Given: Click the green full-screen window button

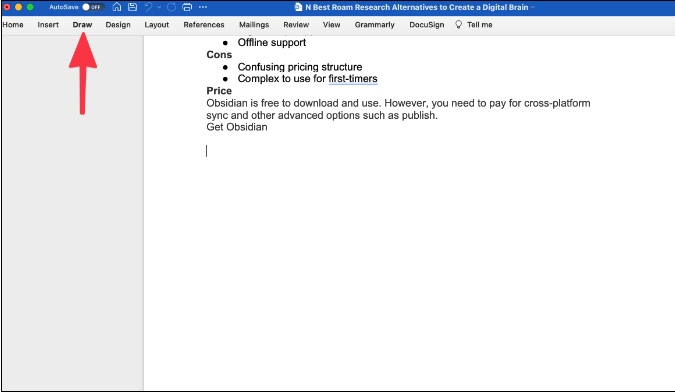Looking at the screenshot, I should [x=30, y=7].
